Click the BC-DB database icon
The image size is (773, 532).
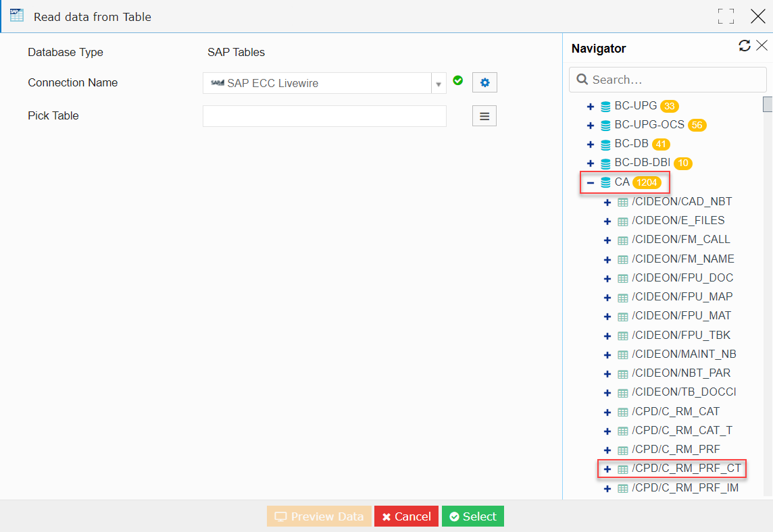[605, 144]
